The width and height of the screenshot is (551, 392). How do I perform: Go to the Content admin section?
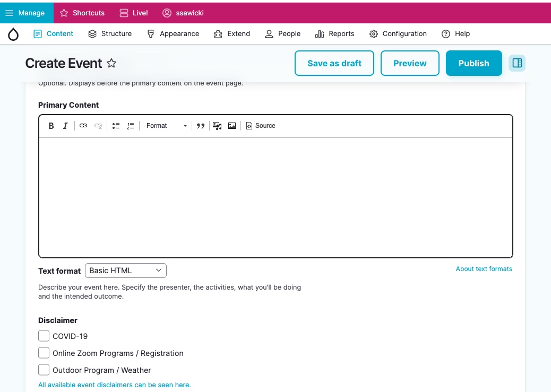tap(54, 34)
